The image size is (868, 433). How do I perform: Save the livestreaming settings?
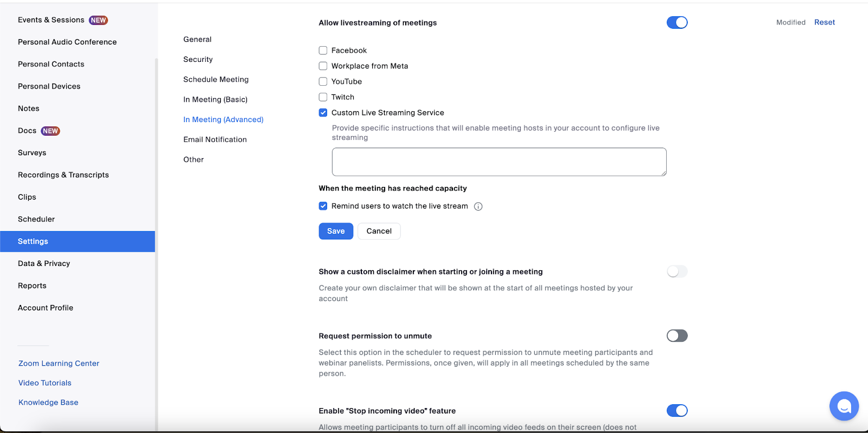[336, 231]
